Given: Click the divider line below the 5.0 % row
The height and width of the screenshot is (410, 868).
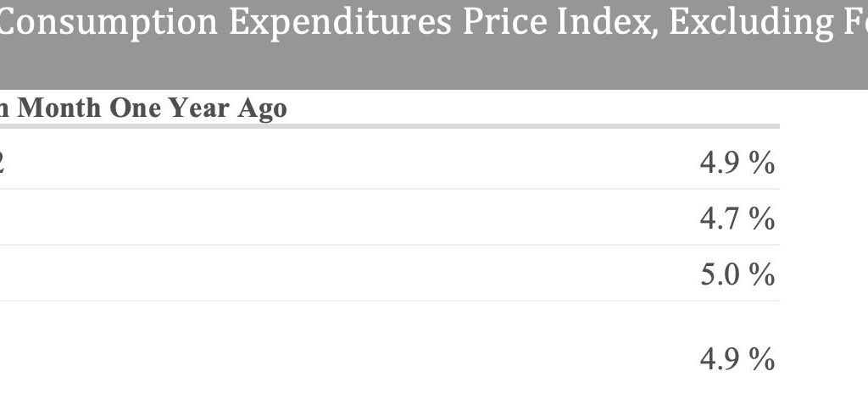Looking at the screenshot, I should point(390,301).
